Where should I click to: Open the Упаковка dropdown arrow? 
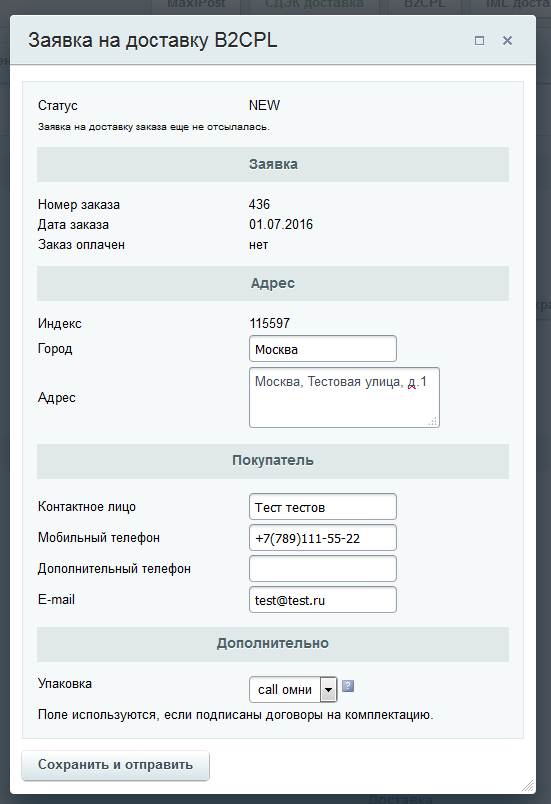click(x=329, y=690)
